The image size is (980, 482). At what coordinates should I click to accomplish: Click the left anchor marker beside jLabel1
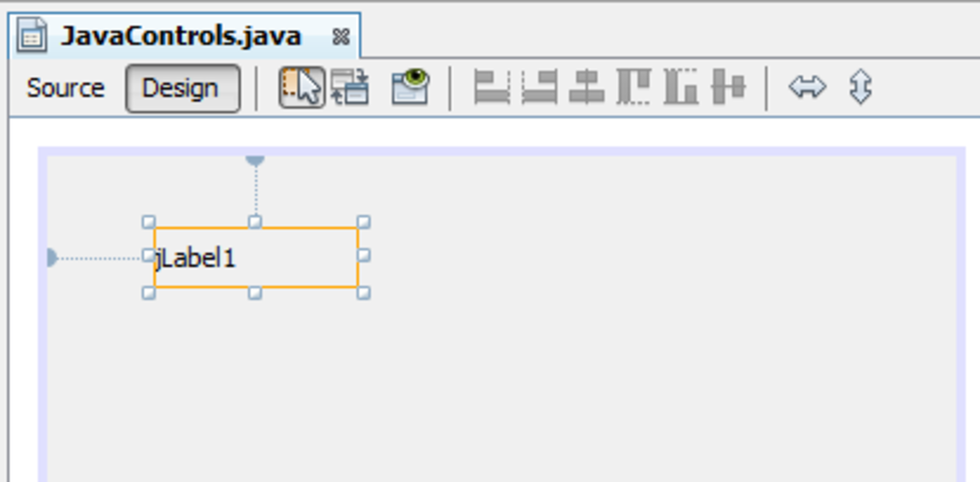click(52, 258)
